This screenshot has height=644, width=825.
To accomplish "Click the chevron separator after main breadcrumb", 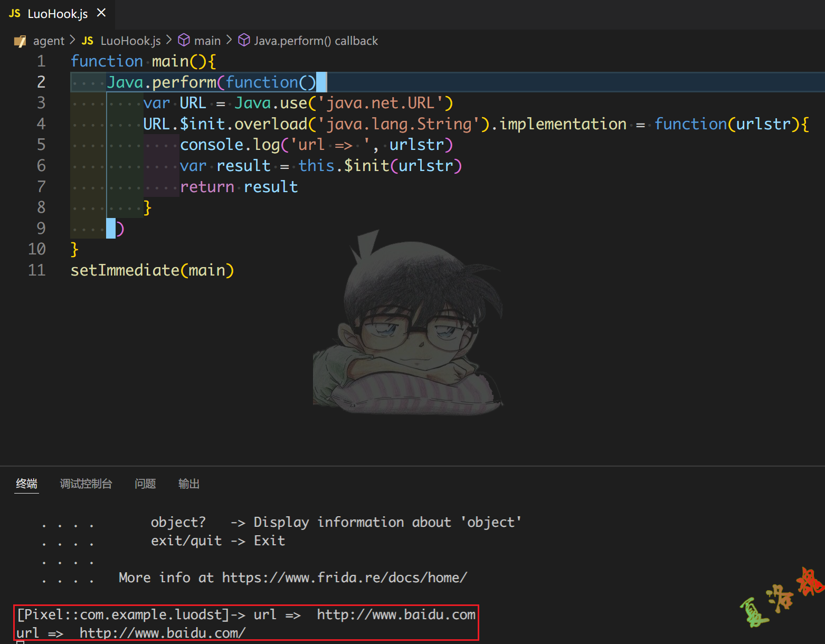I will 229,40.
